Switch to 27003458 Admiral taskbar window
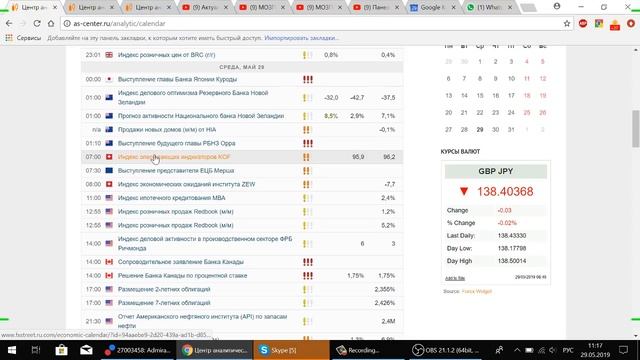Image resolution: width=640 pixels, height=360 pixels. [x=138, y=350]
